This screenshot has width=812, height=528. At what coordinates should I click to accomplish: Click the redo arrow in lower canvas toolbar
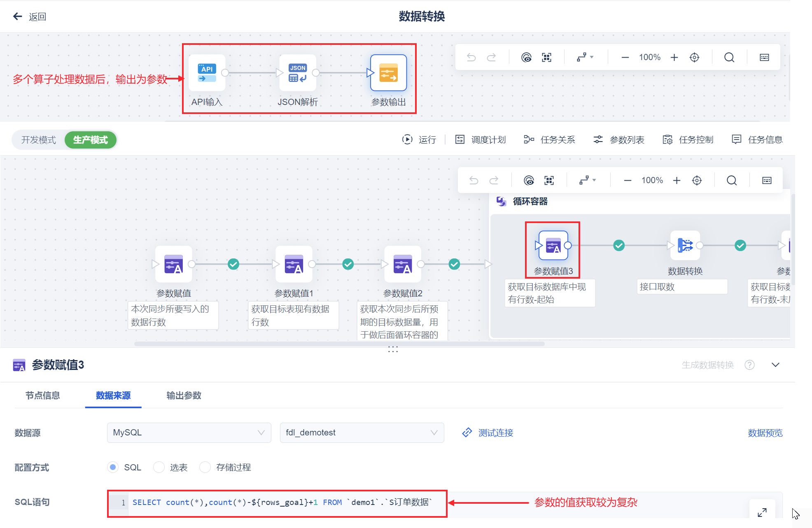(494, 180)
